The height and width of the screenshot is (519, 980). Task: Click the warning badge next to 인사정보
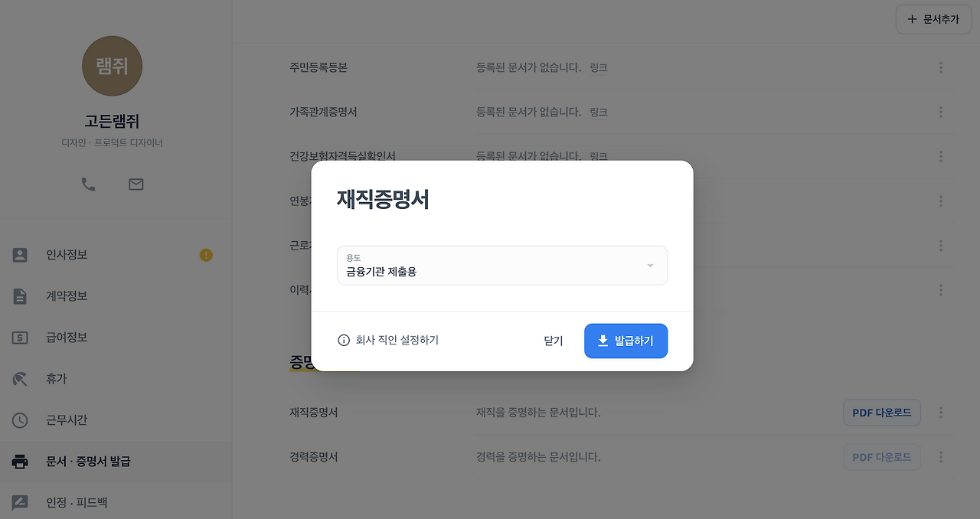206,255
